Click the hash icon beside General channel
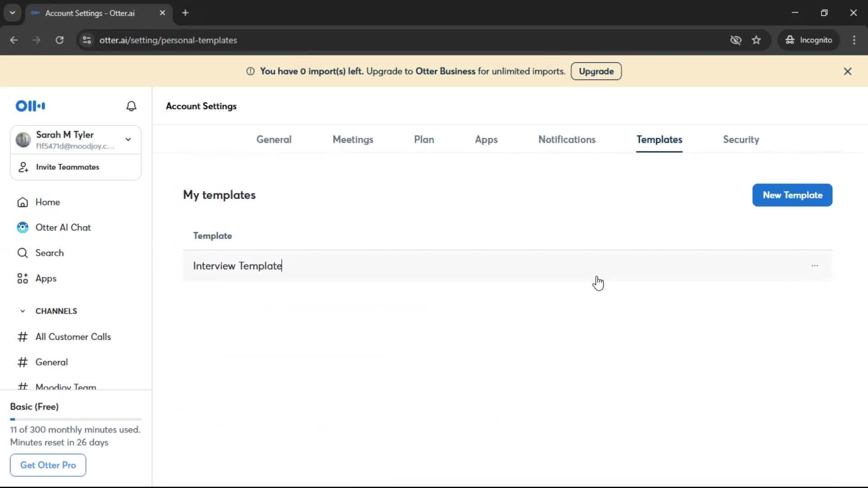The height and width of the screenshot is (488, 868). (x=23, y=362)
